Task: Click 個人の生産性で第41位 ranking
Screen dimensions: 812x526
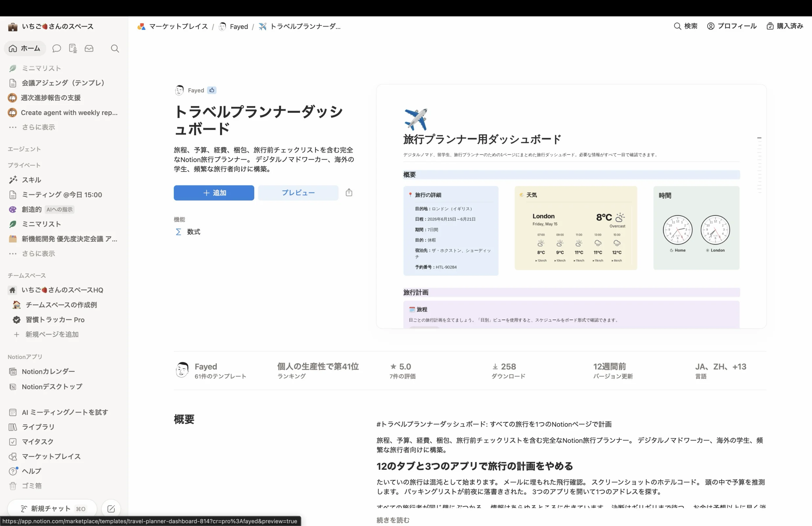Action: [x=318, y=371]
